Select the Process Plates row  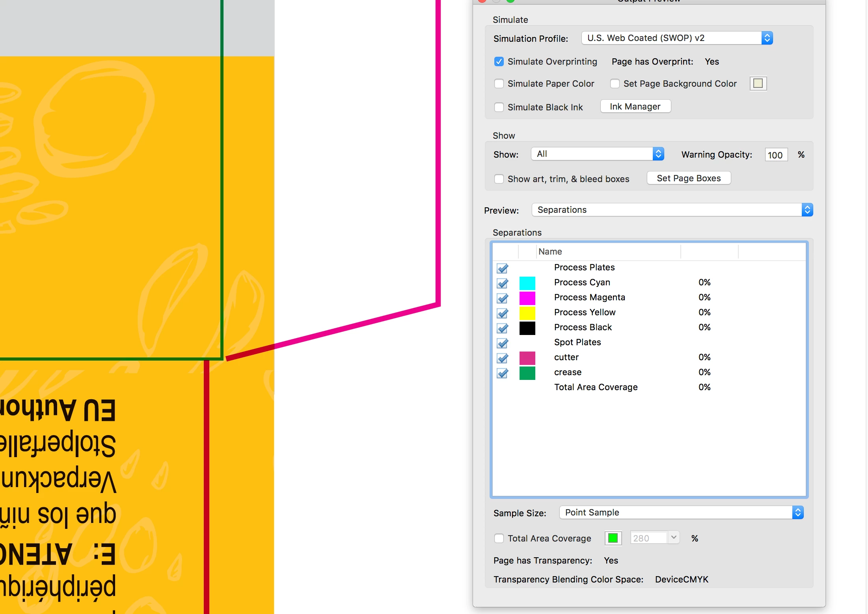click(x=584, y=267)
